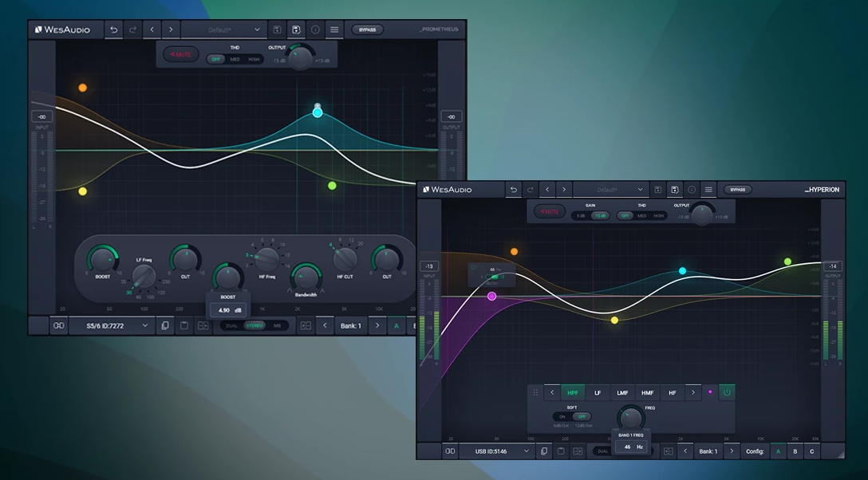
Task: Click the paste icon in the Prometheus bottom bar
Action: pos(183,325)
